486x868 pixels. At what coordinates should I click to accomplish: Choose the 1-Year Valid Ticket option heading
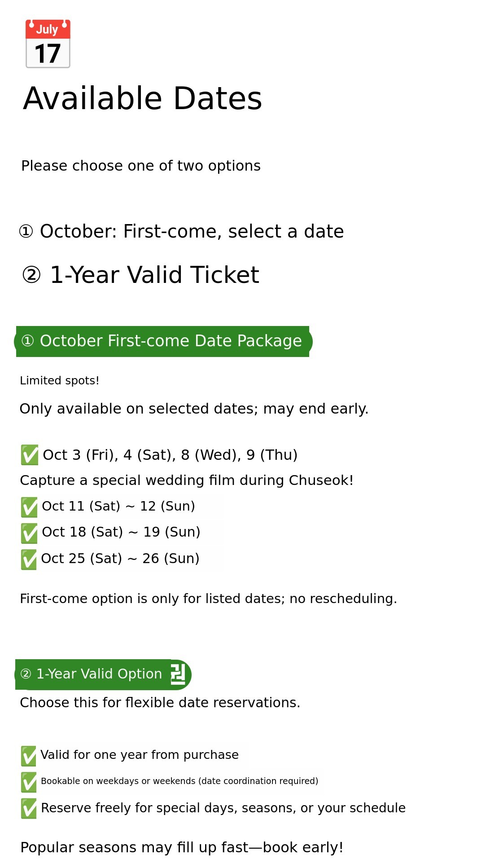coord(141,275)
